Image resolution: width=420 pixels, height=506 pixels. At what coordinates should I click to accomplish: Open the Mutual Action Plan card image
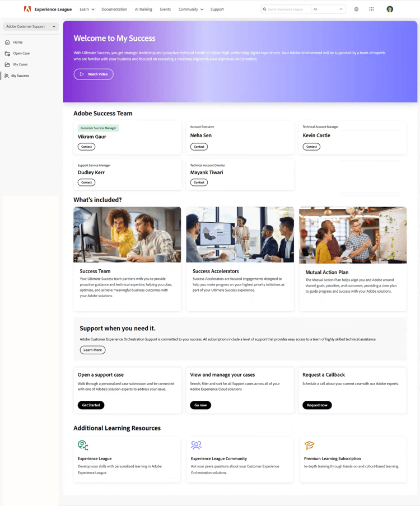[x=353, y=235]
